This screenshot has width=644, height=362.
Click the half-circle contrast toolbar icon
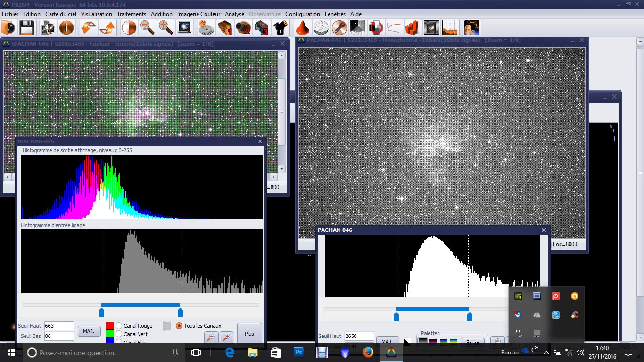pyautogui.click(x=129, y=28)
